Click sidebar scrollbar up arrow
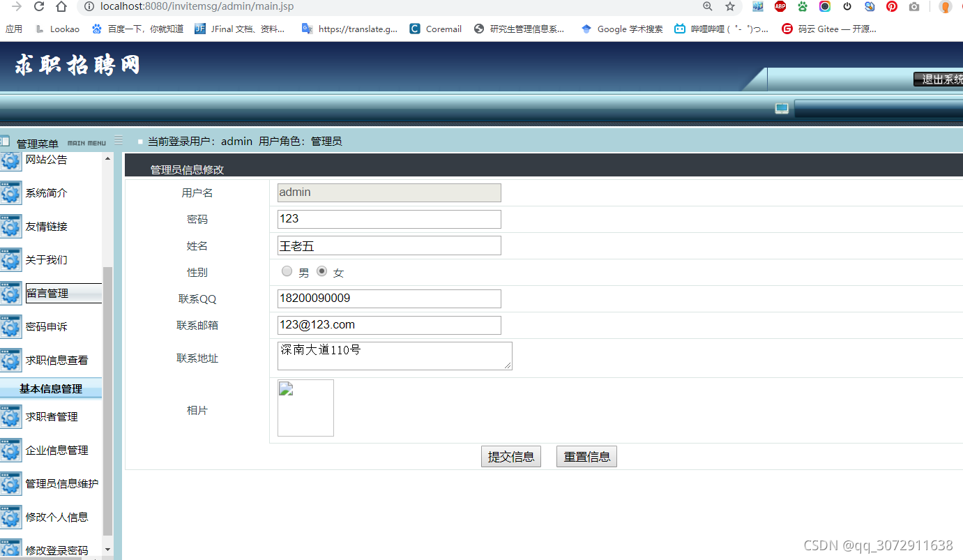Screen dimensions: 963x560 point(107,158)
